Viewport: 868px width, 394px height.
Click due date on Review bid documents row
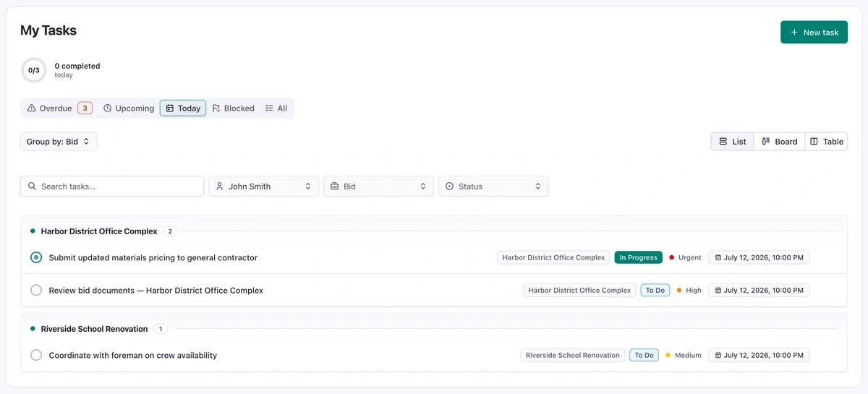[x=759, y=291]
